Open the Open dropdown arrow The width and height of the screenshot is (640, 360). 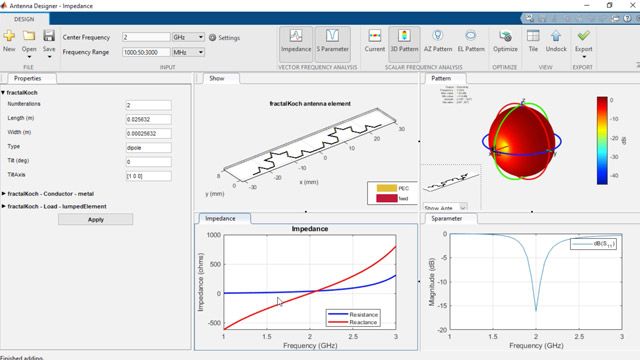(29, 57)
